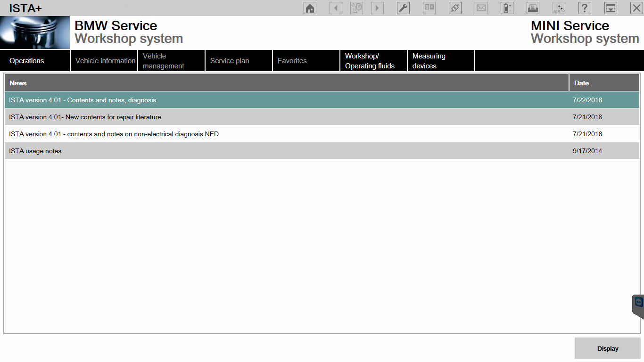Click the back arrow navigation icon
The image size is (644, 362).
[336, 8]
